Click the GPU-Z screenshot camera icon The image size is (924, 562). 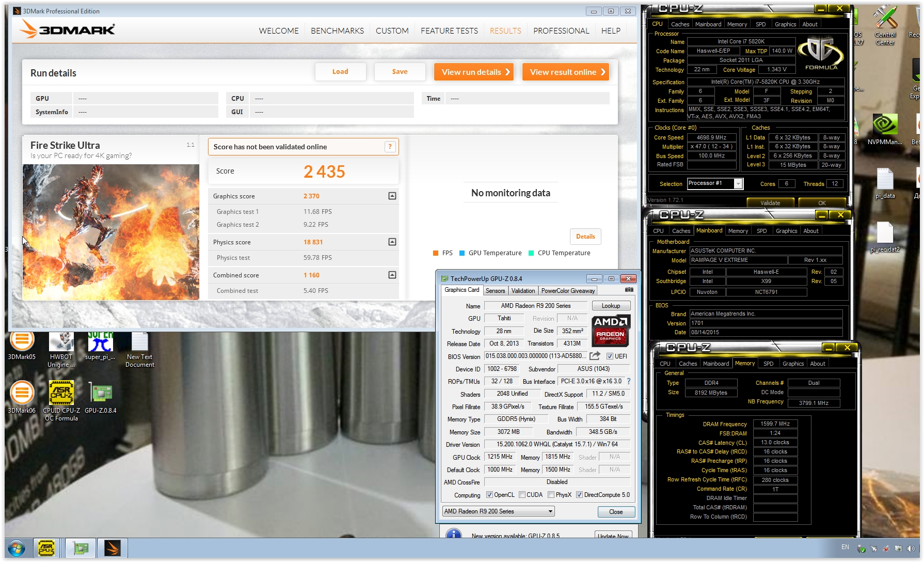629,290
